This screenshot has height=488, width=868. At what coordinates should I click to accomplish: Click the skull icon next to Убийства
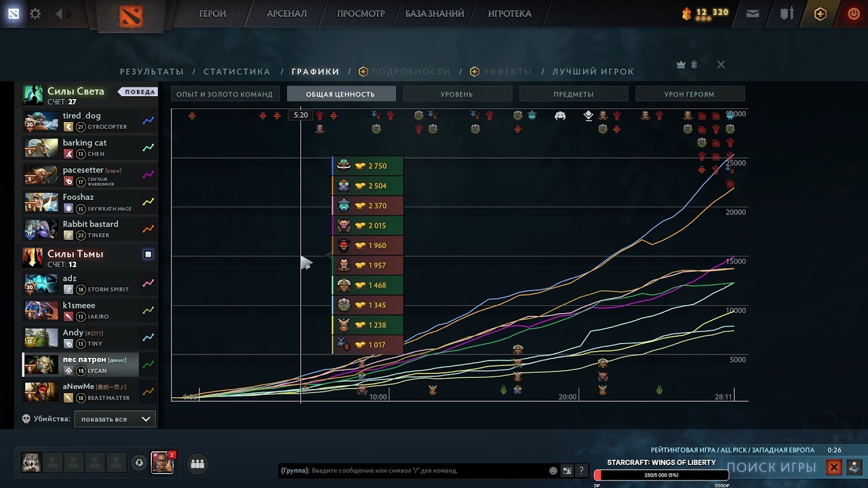[26, 419]
